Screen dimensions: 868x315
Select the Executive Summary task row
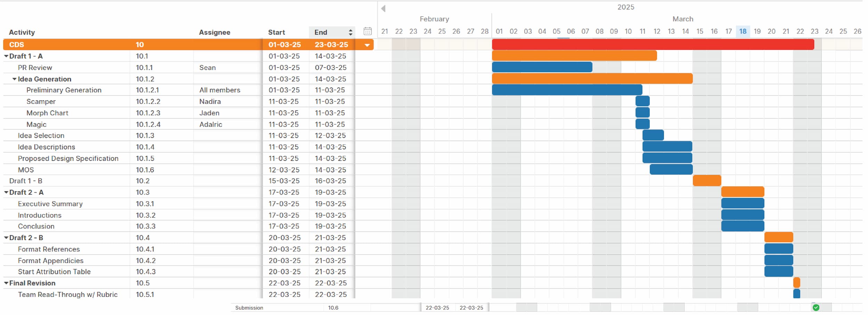pos(50,204)
